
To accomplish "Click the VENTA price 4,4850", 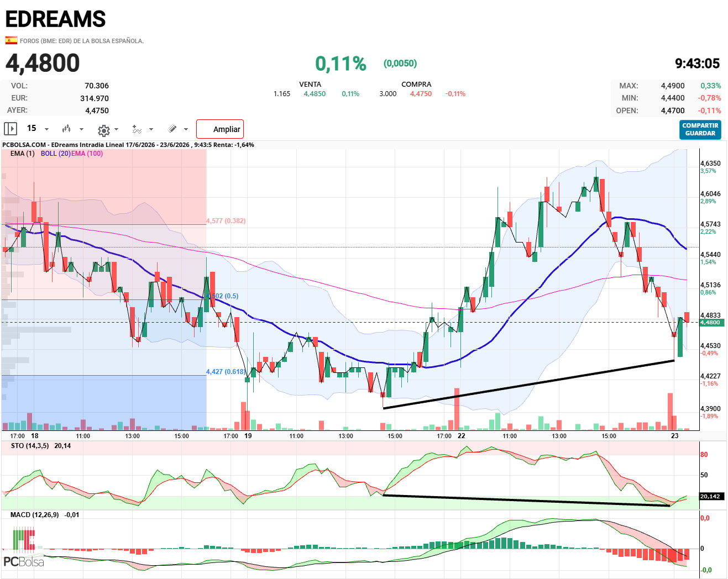I will [315, 94].
